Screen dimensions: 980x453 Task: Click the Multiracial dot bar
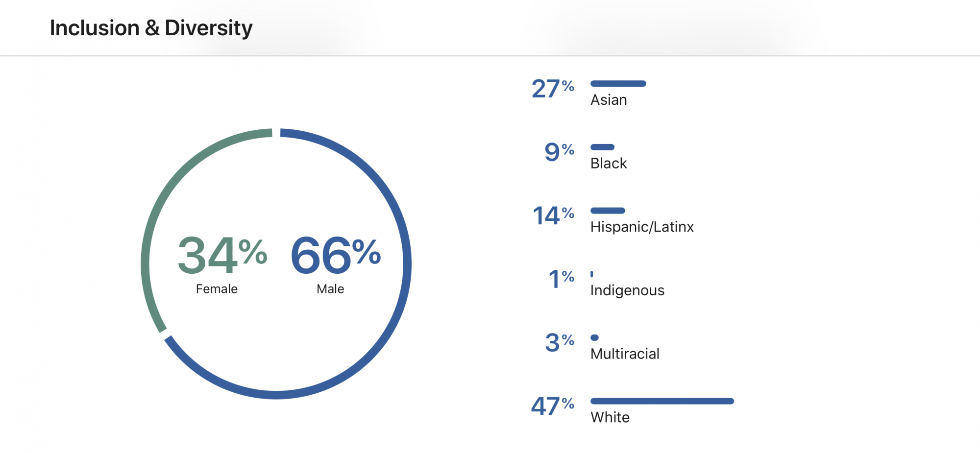[594, 337]
